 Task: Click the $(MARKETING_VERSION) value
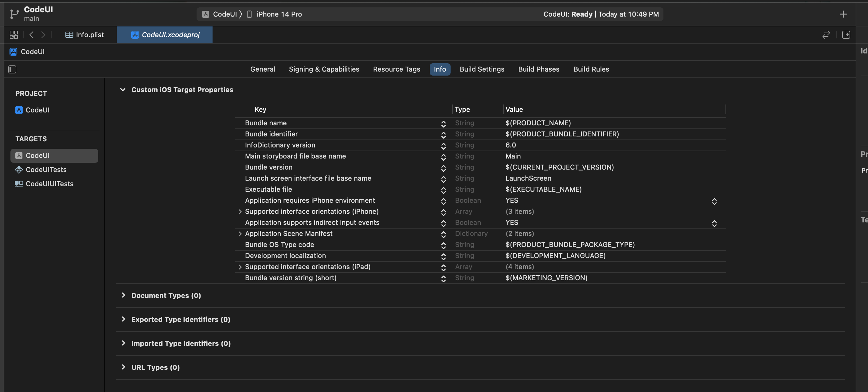pyautogui.click(x=546, y=278)
